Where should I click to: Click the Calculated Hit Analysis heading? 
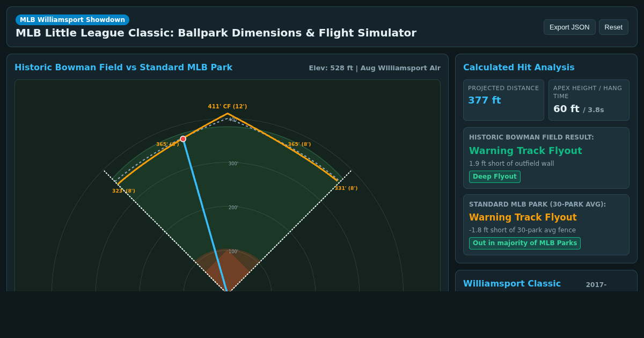(518, 68)
